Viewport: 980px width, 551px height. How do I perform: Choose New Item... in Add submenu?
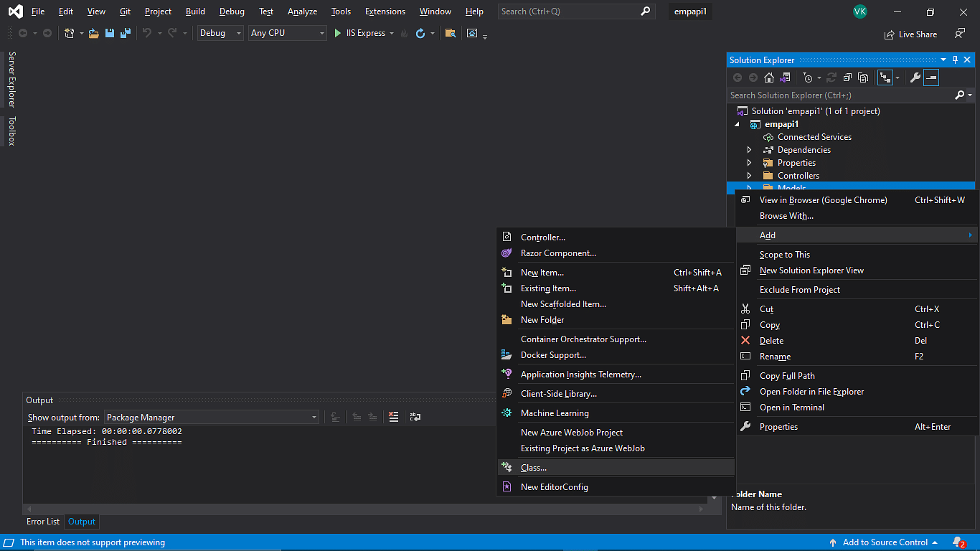[x=616, y=273]
